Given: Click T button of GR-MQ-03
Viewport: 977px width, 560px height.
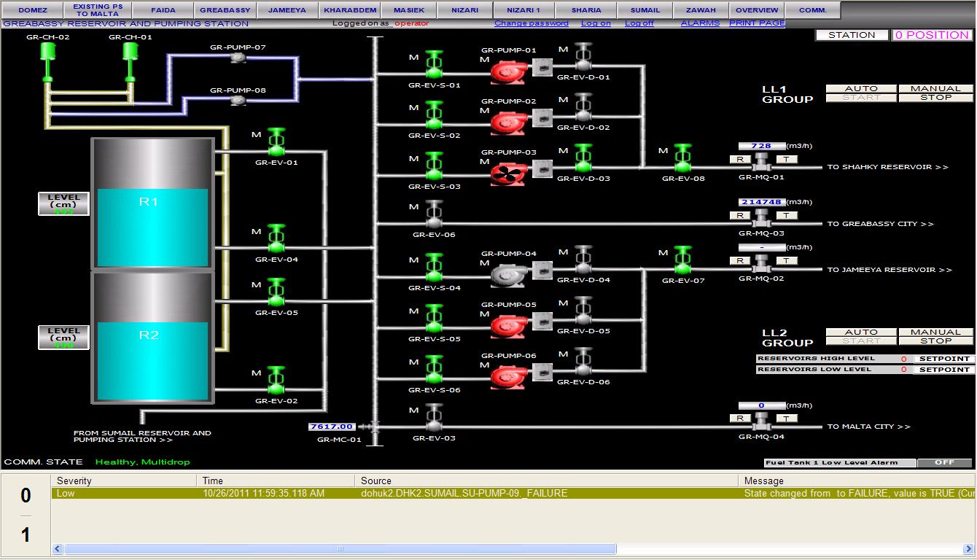Looking at the screenshot, I should pos(786,215).
